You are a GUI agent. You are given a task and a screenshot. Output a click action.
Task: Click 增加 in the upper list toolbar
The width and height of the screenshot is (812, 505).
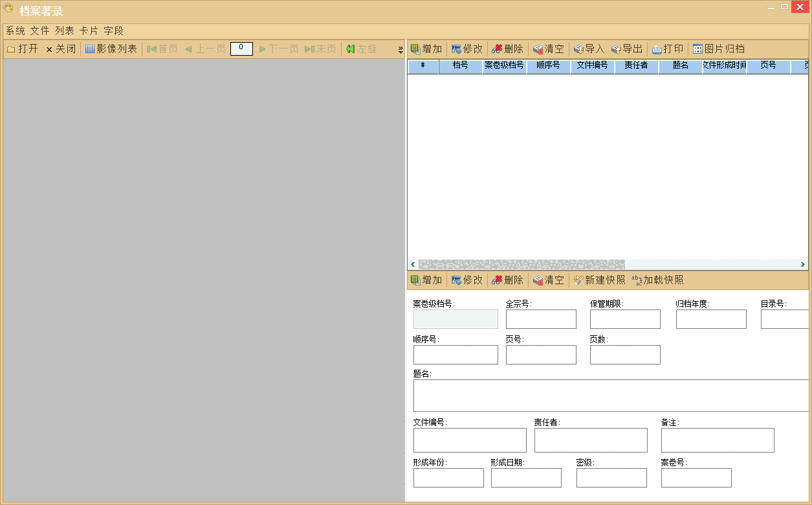click(426, 49)
